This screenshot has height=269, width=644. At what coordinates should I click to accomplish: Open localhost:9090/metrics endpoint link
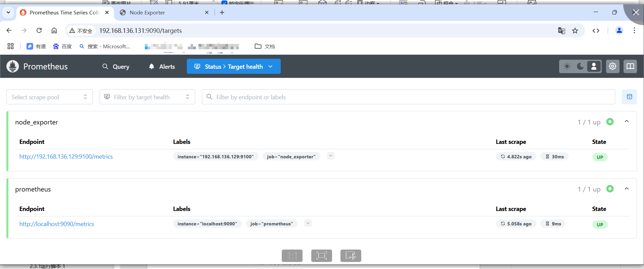click(57, 224)
